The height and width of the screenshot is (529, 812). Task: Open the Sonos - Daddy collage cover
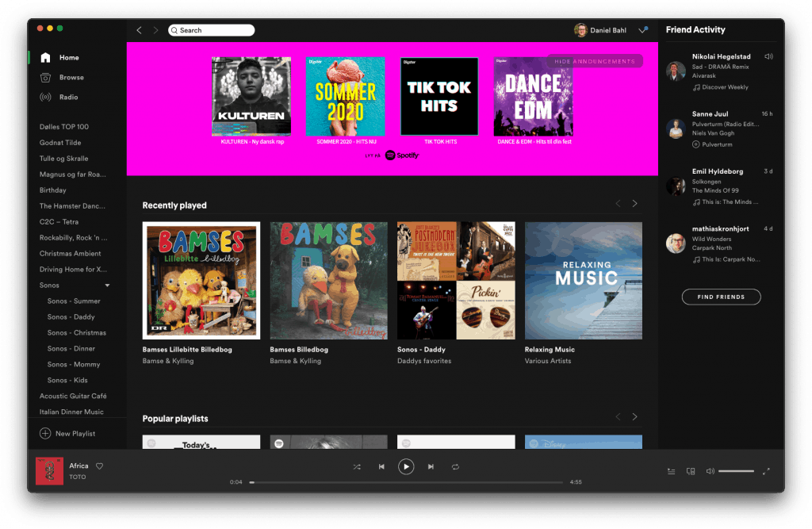pos(456,281)
